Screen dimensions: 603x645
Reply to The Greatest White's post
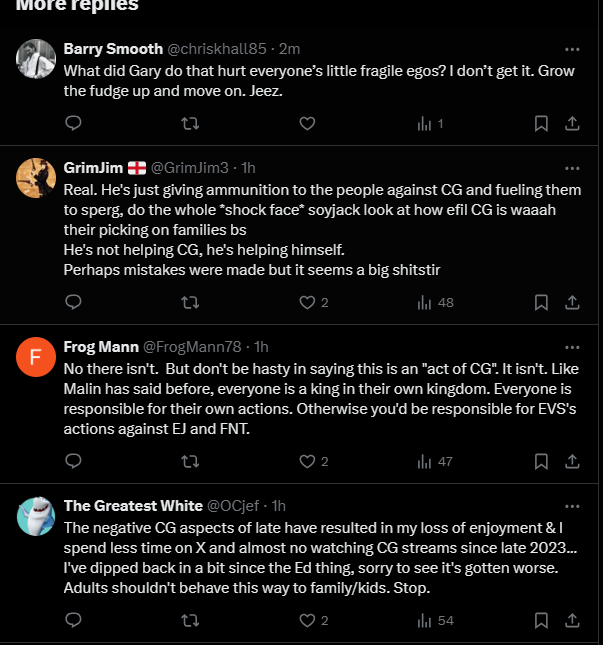tap(73, 620)
